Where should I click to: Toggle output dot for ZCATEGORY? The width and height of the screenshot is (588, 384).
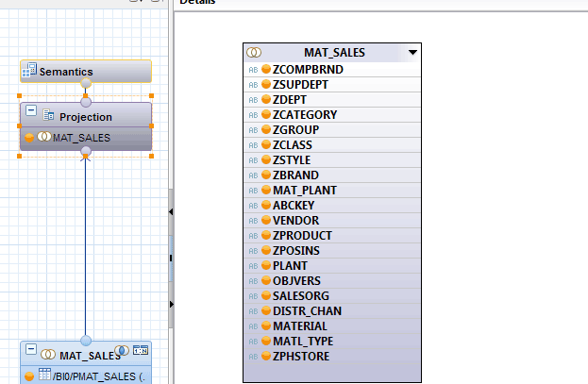pyautogui.click(x=266, y=114)
